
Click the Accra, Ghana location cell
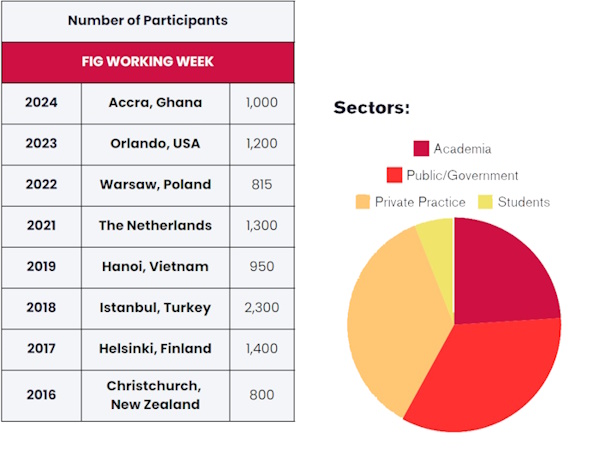155,102
